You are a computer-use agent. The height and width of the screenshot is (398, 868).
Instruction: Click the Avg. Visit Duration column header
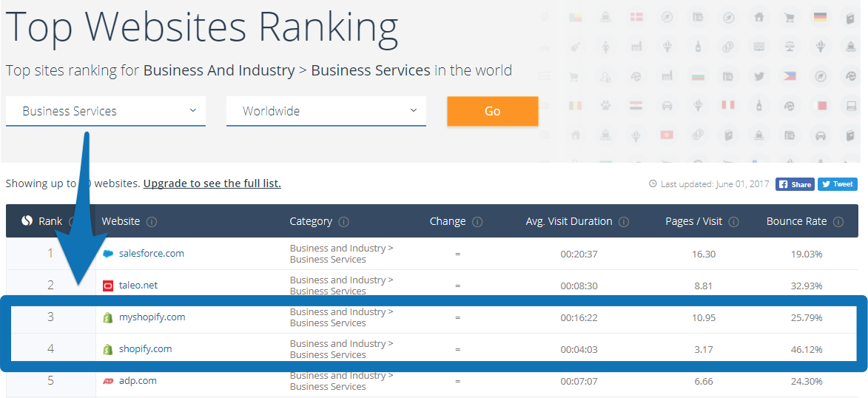tap(569, 221)
